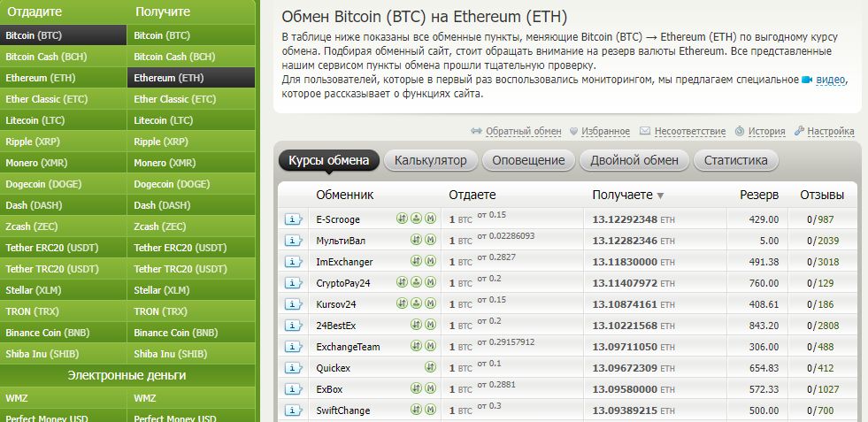Select Zcash (ZEC) in Отдадите column

(63, 226)
